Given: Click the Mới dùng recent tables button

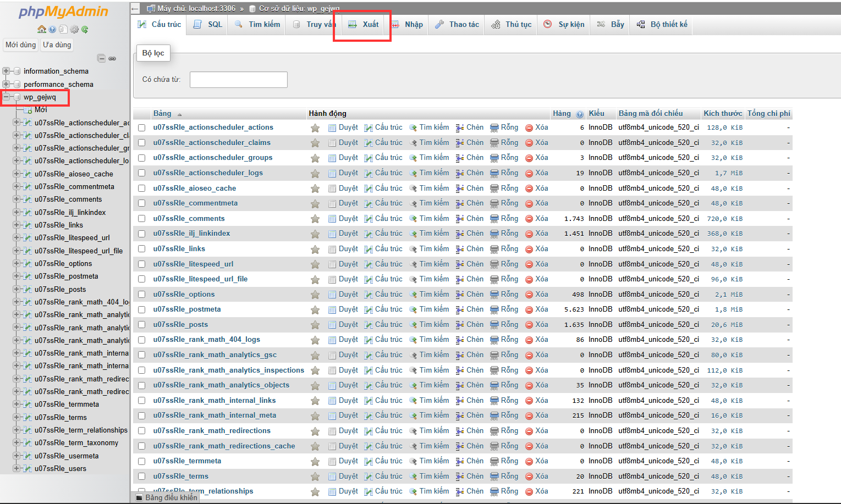Looking at the screenshot, I should tap(21, 45).
